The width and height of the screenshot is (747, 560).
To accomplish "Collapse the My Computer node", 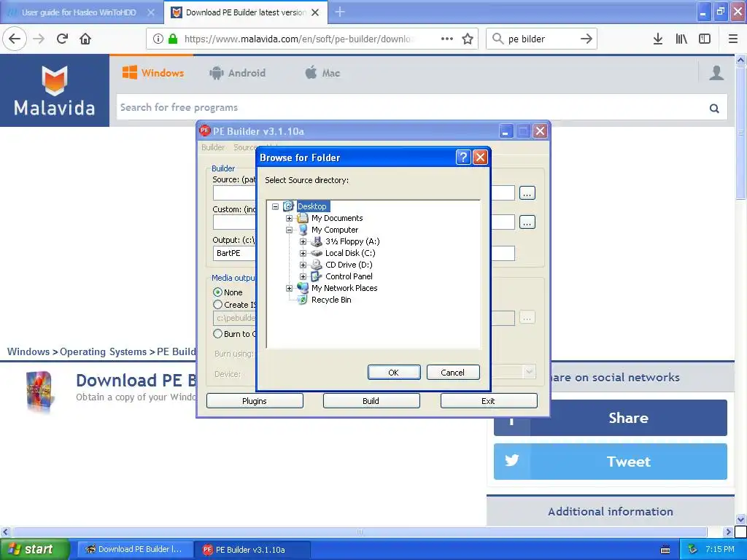I will 289,230.
